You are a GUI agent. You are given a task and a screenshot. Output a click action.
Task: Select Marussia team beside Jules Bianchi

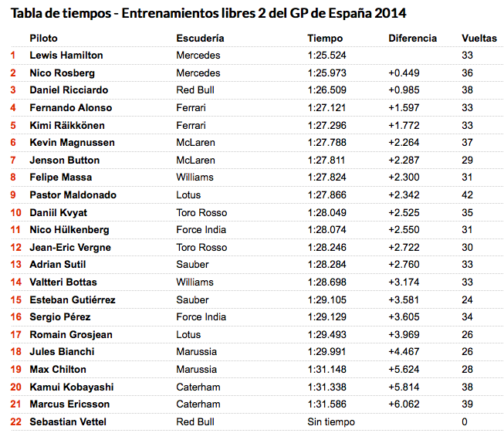(x=196, y=352)
